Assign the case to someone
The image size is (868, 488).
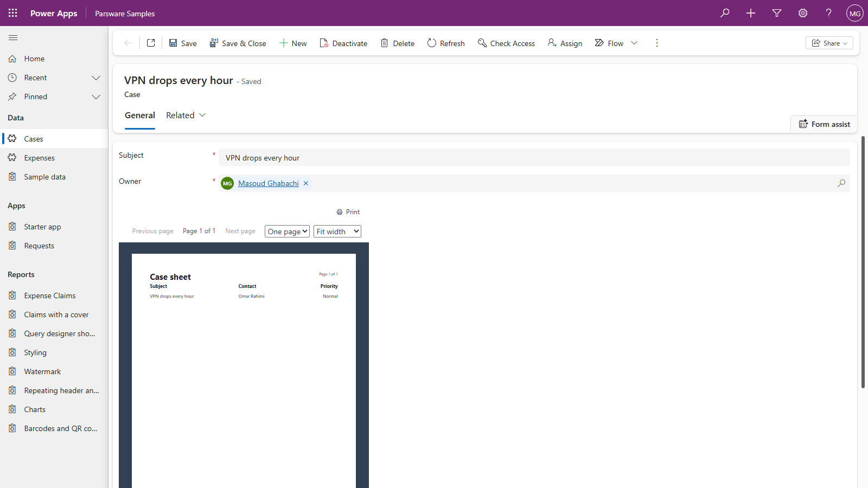[565, 43]
